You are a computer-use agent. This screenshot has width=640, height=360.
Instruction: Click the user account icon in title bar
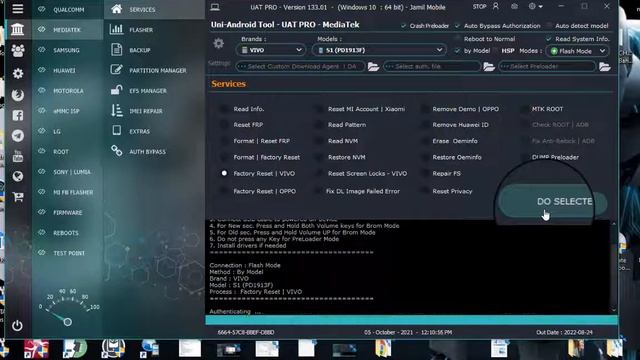pyautogui.click(x=496, y=7)
